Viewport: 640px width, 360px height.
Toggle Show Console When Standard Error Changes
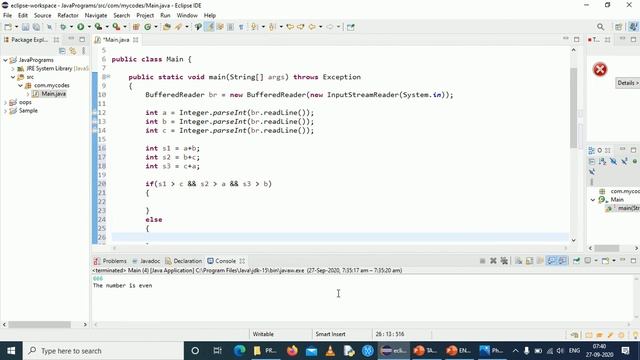[x=562, y=261]
